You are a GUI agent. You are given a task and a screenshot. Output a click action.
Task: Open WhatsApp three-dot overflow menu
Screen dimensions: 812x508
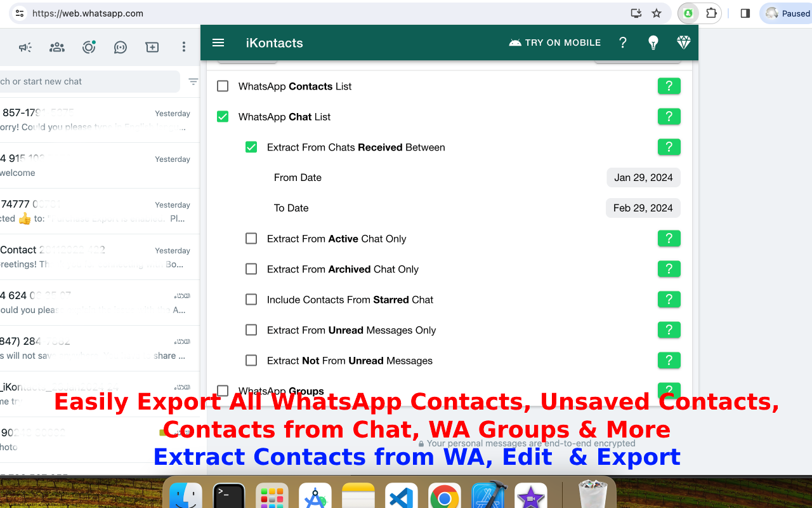(x=183, y=47)
